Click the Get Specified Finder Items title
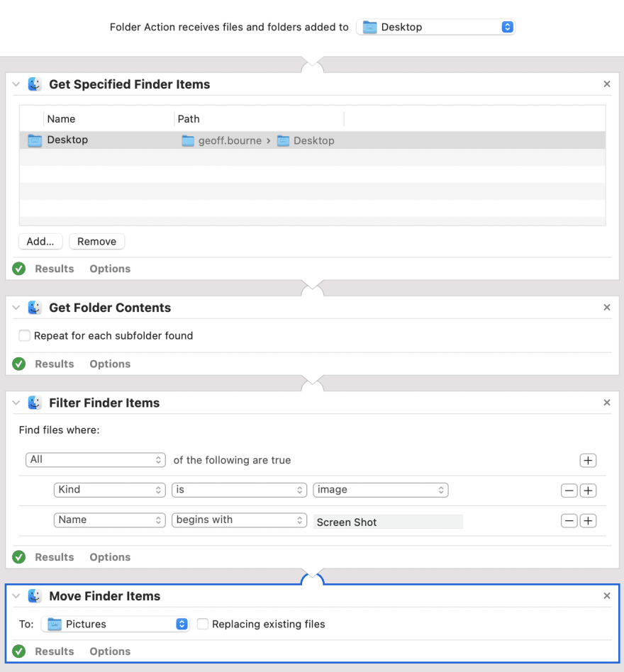This screenshot has height=672, width=624. coord(130,84)
